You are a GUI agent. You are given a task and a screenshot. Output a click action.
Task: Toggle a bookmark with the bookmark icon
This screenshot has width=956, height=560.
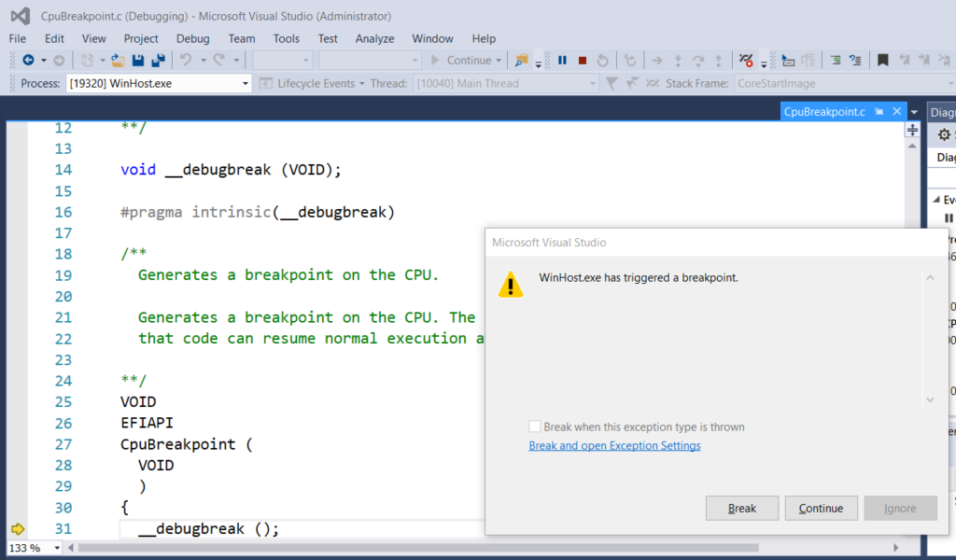(882, 60)
